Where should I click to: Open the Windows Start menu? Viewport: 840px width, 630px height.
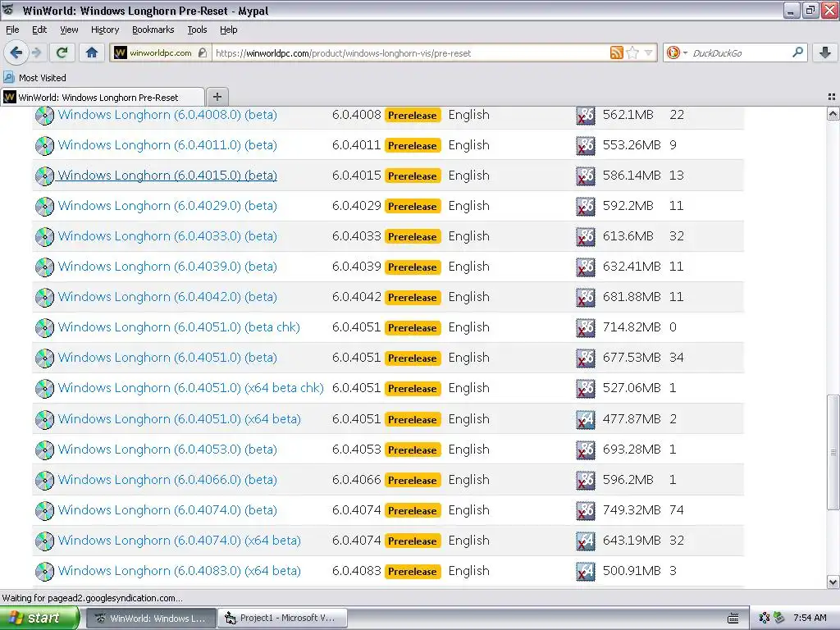(39, 619)
